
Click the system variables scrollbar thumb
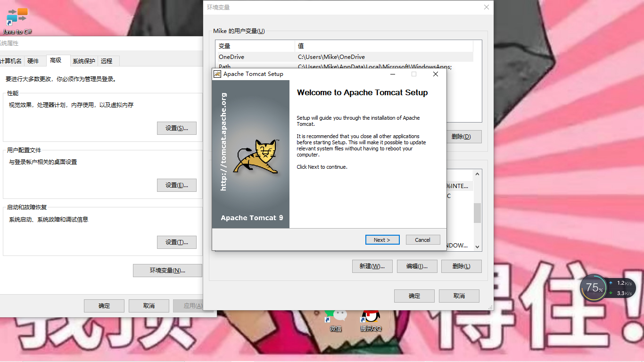478,213
